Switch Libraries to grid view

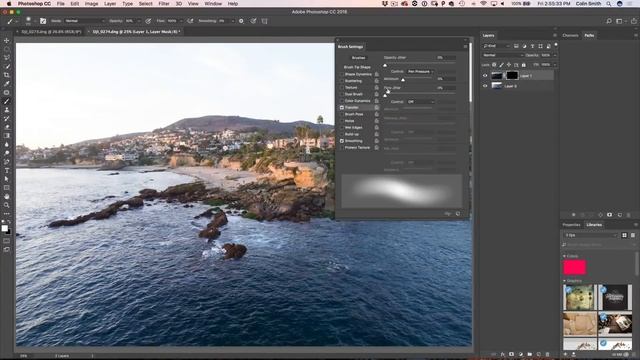pos(624,235)
